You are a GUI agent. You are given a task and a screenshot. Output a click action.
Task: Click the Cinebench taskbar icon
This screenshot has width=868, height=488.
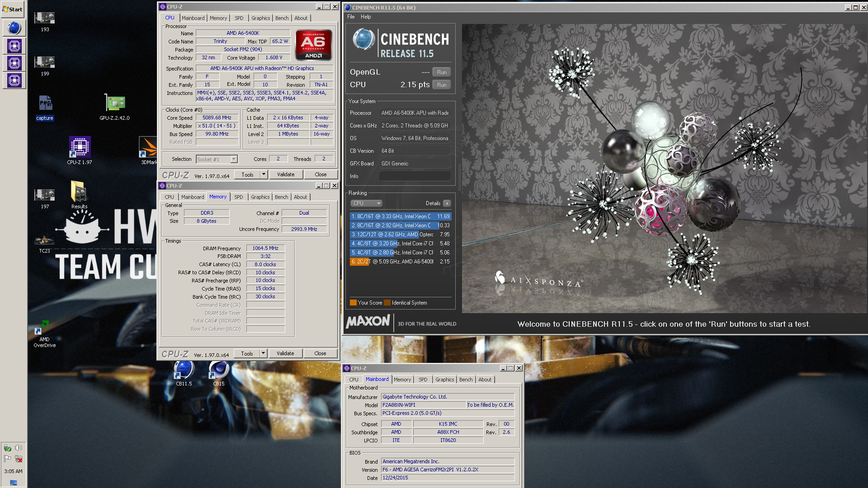click(x=14, y=28)
